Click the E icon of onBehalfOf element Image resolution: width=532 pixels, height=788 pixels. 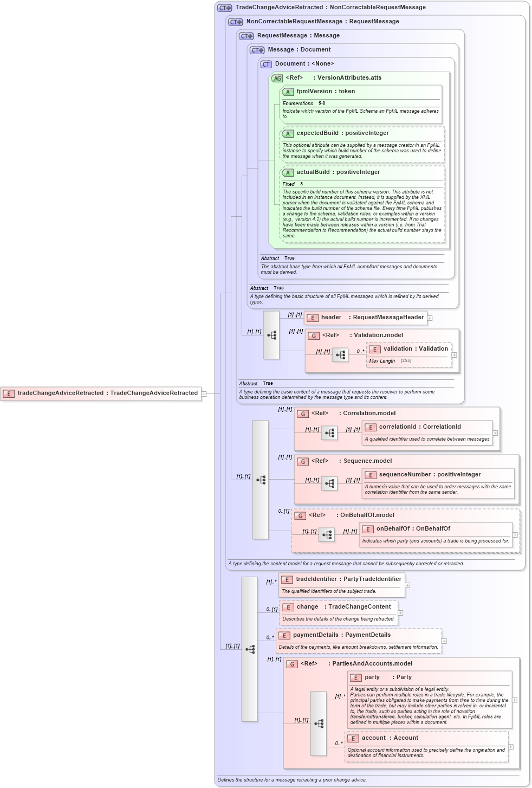(367, 529)
